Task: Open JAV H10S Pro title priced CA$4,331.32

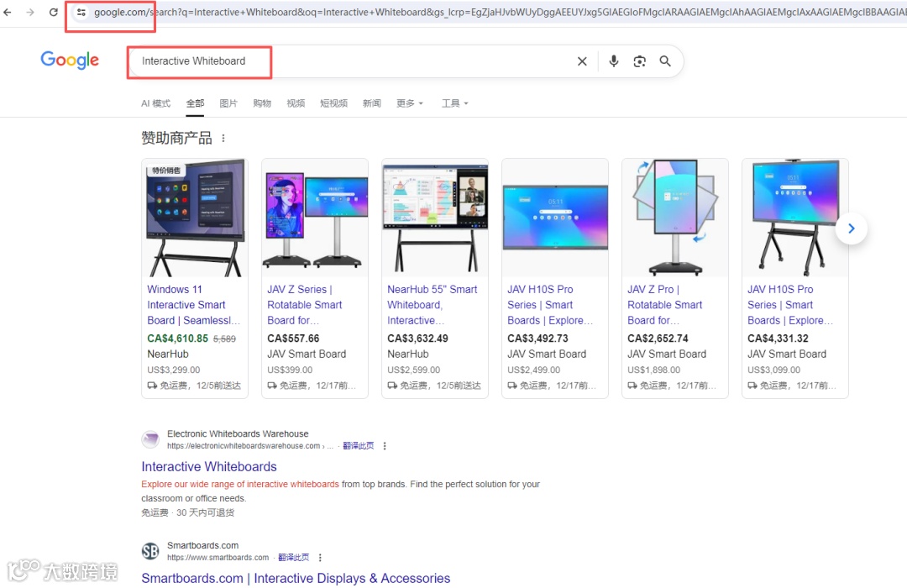Action: 789,304
